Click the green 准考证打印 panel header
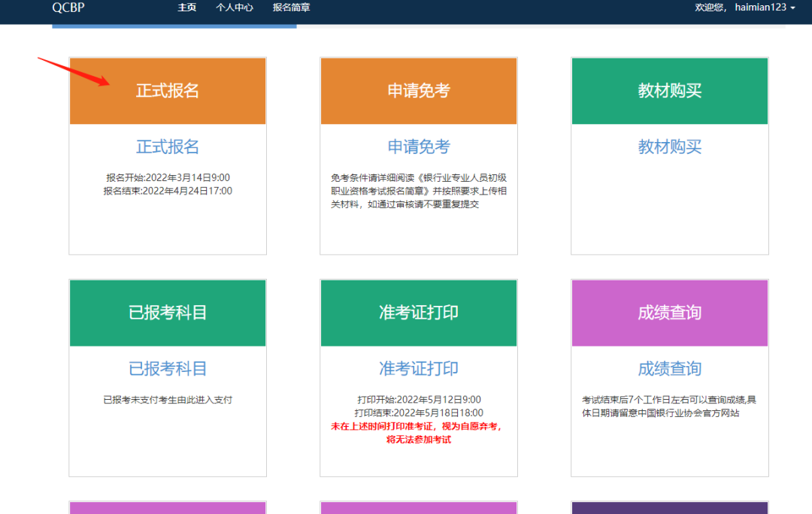The height and width of the screenshot is (514, 812). [418, 313]
